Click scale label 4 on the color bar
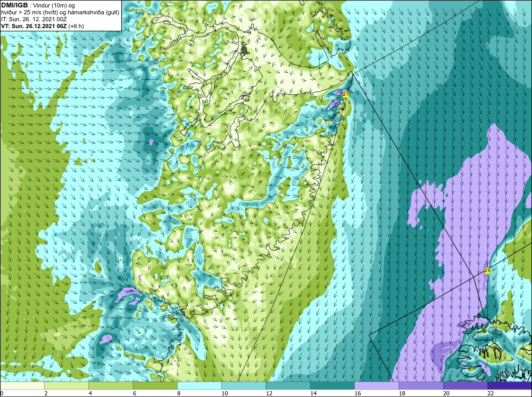Viewport: 532px width, 397px height. [x=90, y=393]
